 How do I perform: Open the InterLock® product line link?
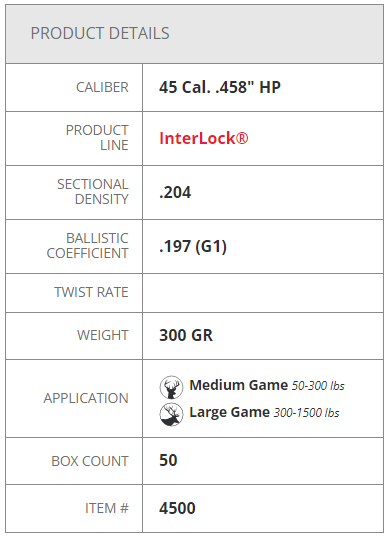click(x=204, y=139)
